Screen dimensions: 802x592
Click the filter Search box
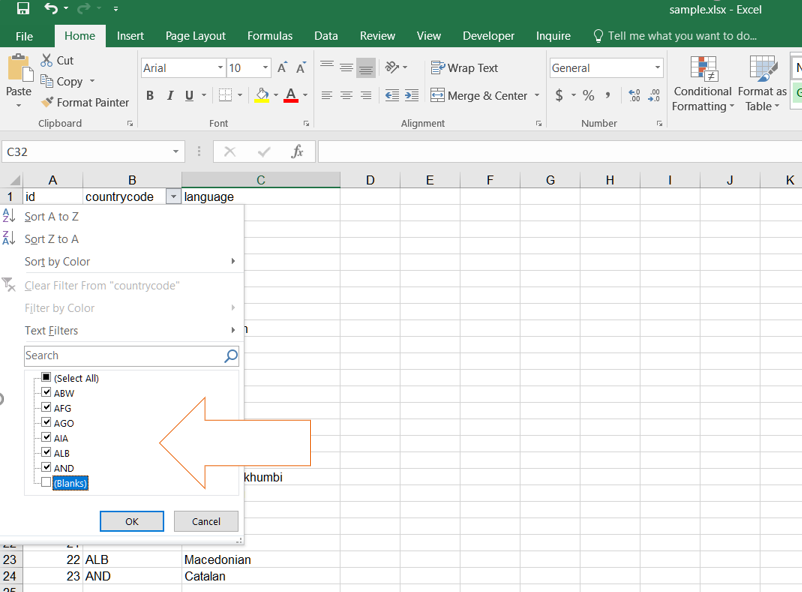(122, 356)
